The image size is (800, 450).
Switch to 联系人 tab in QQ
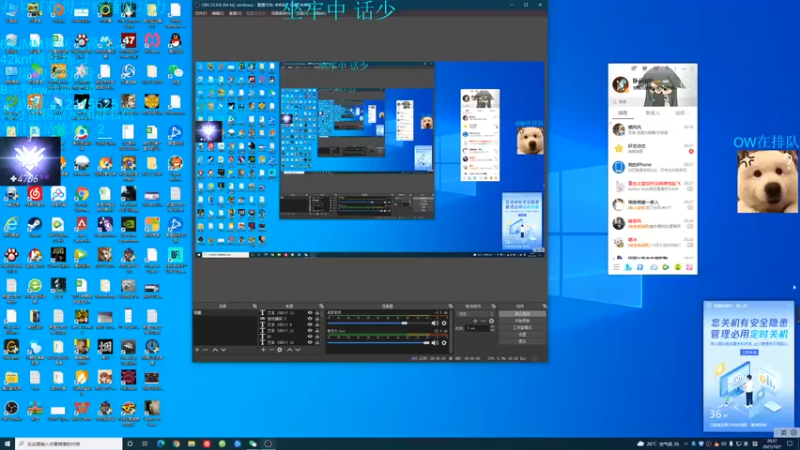point(653,113)
